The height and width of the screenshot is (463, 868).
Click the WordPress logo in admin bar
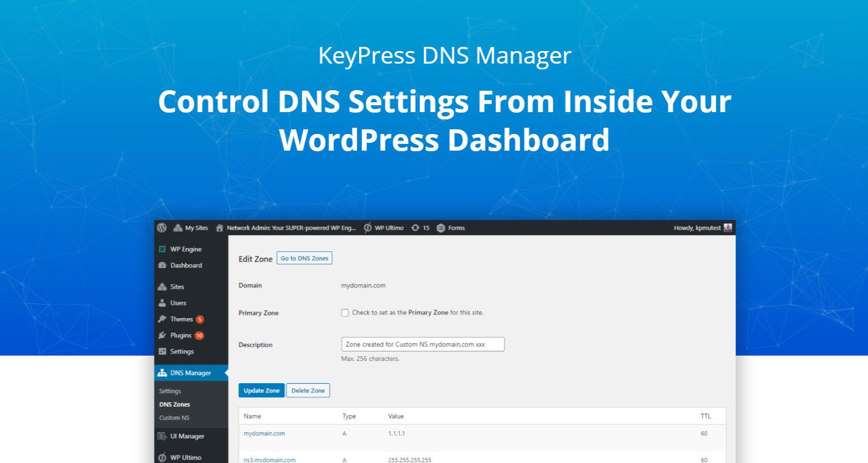(162, 228)
